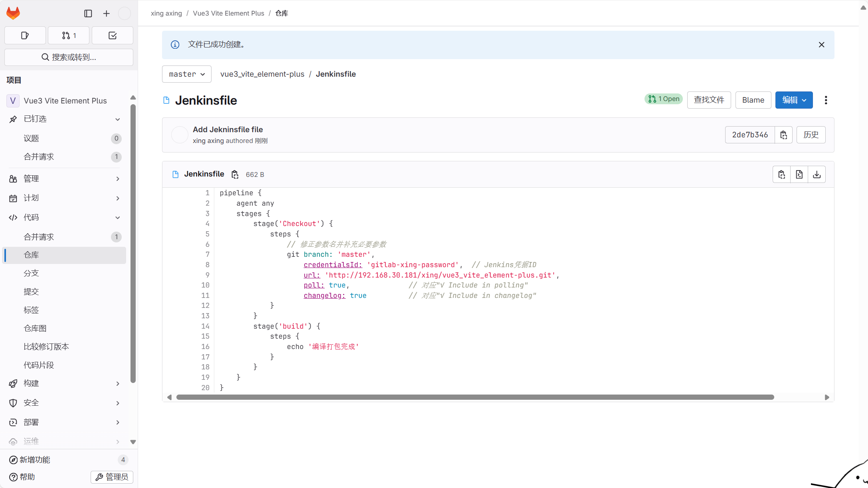Copy commit SHA 2de7b346
Image resolution: width=868 pixels, height=488 pixels.
pos(783,135)
